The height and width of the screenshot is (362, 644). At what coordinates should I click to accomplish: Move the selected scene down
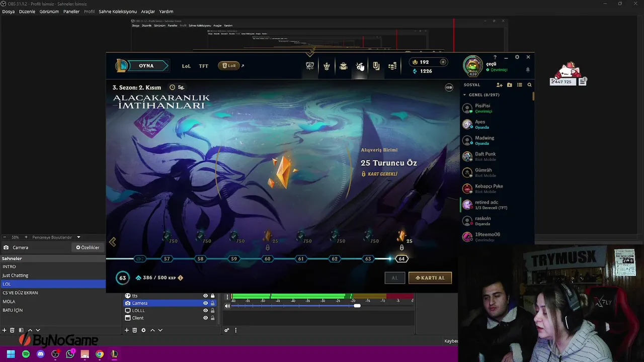[x=38, y=330]
